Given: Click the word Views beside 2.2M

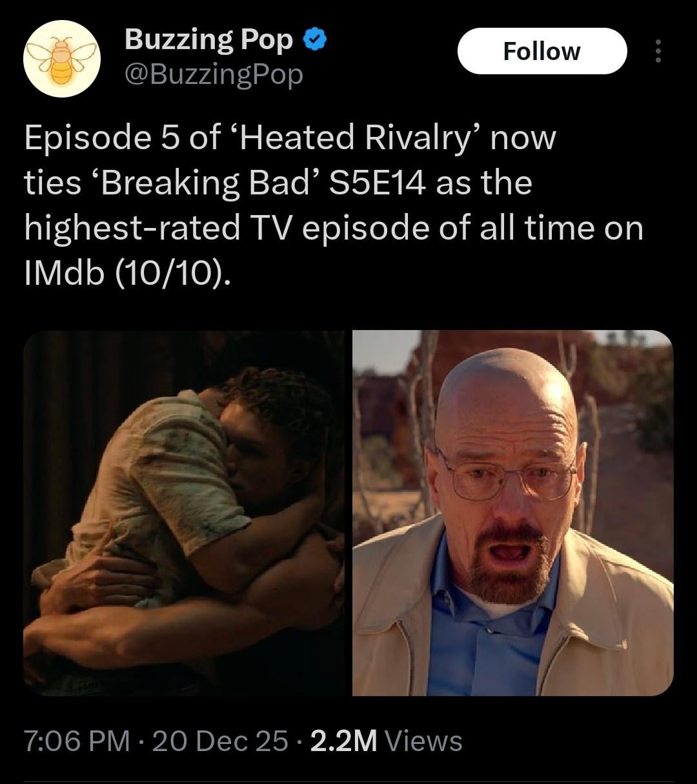Looking at the screenshot, I should pos(423,741).
